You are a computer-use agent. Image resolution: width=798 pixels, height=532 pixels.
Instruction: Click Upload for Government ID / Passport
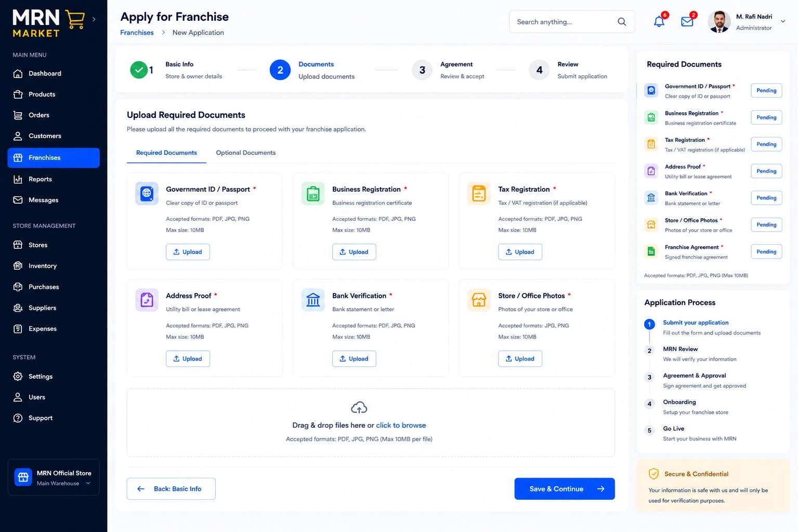pyautogui.click(x=188, y=252)
